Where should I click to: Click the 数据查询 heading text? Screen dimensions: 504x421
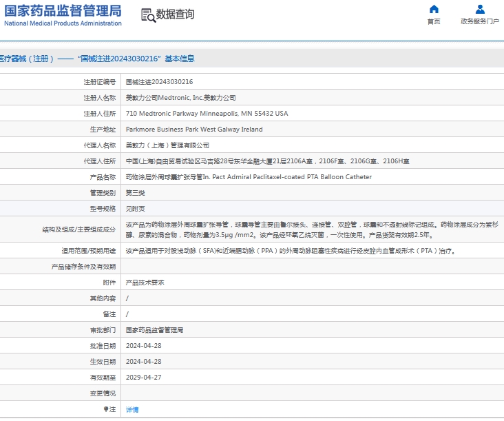(175, 14)
